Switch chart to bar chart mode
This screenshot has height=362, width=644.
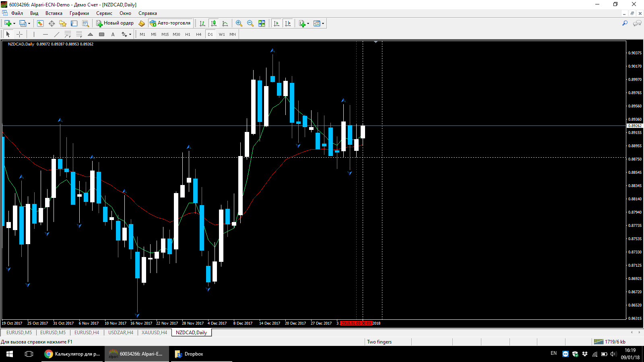point(202,23)
